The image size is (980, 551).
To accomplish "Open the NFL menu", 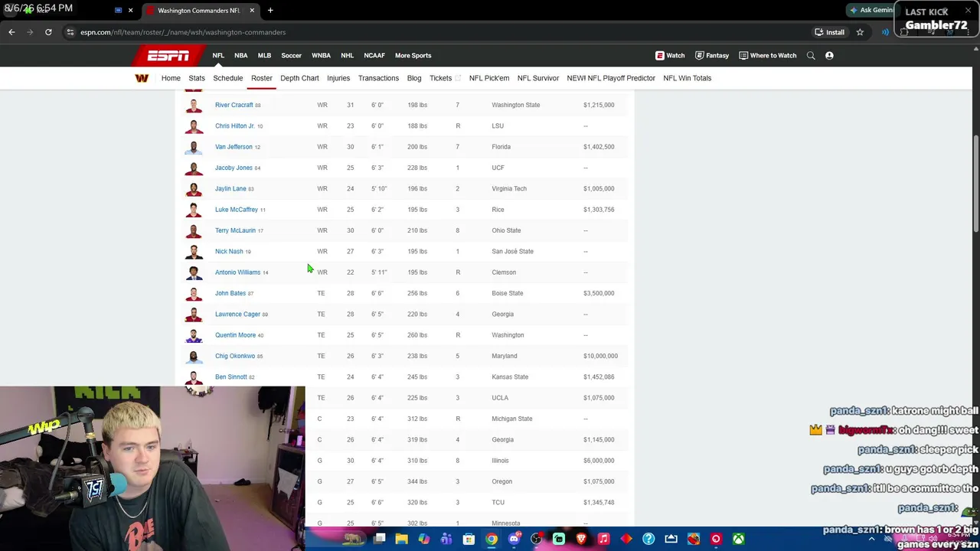I will pyautogui.click(x=218, y=55).
